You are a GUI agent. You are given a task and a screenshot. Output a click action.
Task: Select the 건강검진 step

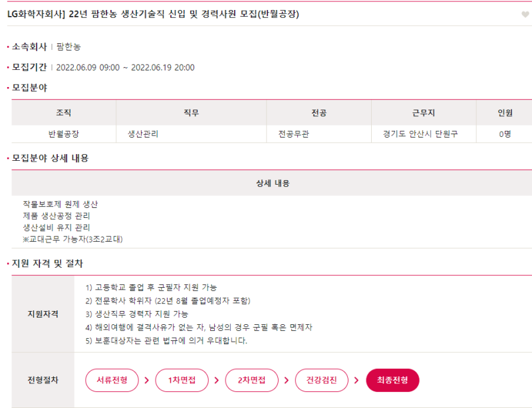pos(321,380)
